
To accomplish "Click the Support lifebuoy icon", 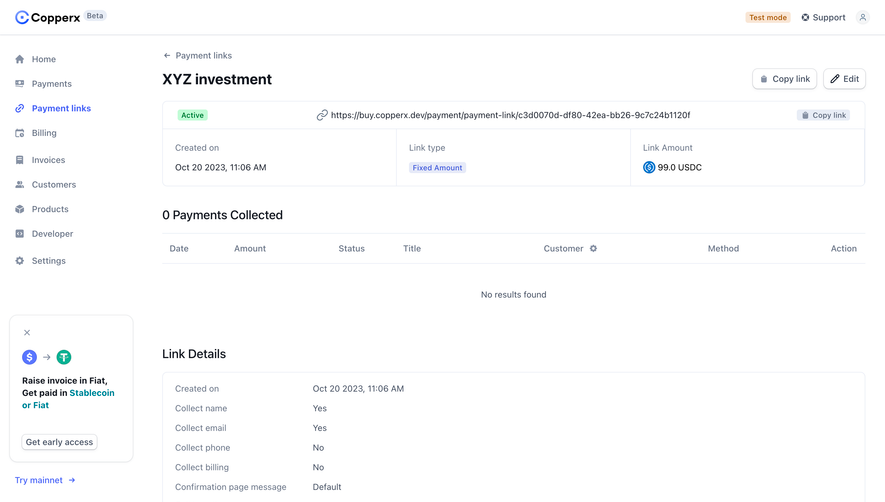I will 805,18.
